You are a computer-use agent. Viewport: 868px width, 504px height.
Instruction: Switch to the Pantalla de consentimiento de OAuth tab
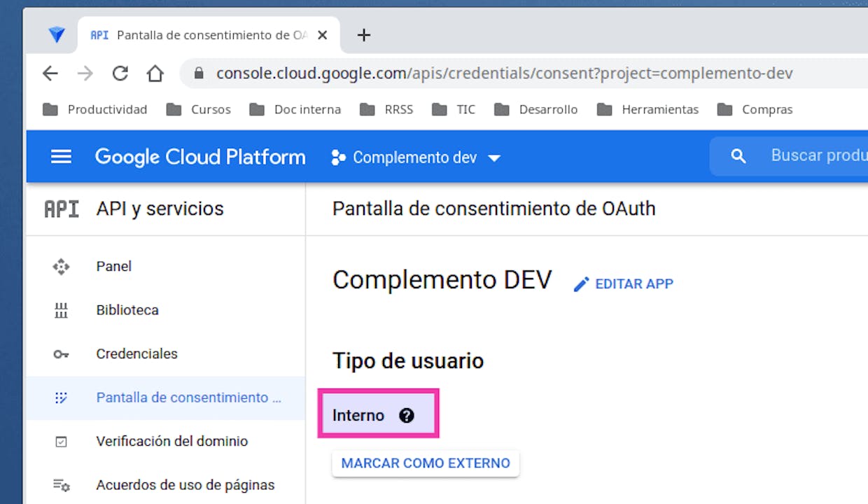pyautogui.click(x=209, y=35)
